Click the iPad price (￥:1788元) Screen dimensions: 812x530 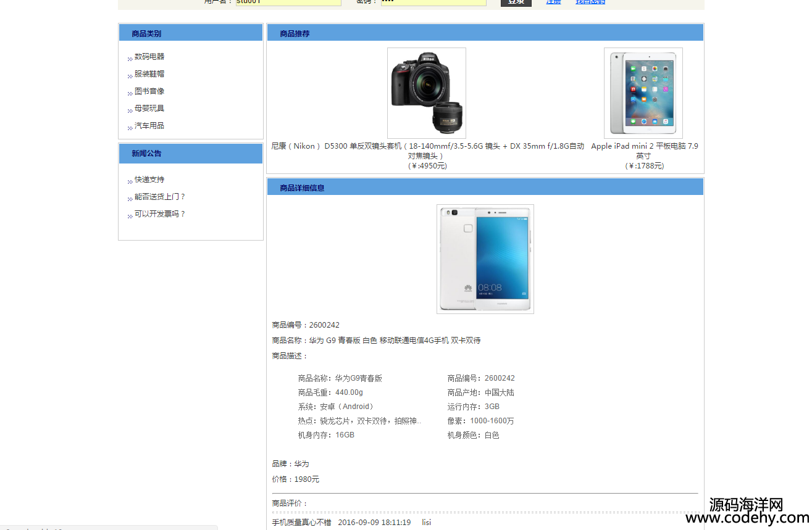644,166
